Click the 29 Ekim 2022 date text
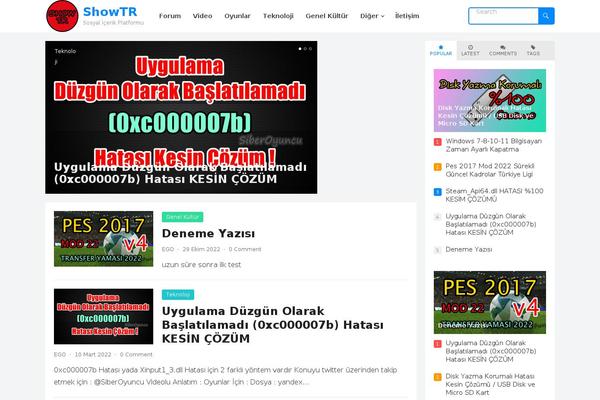Image resolution: width=600 pixels, height=400 pixels. (x=201, y=249)
